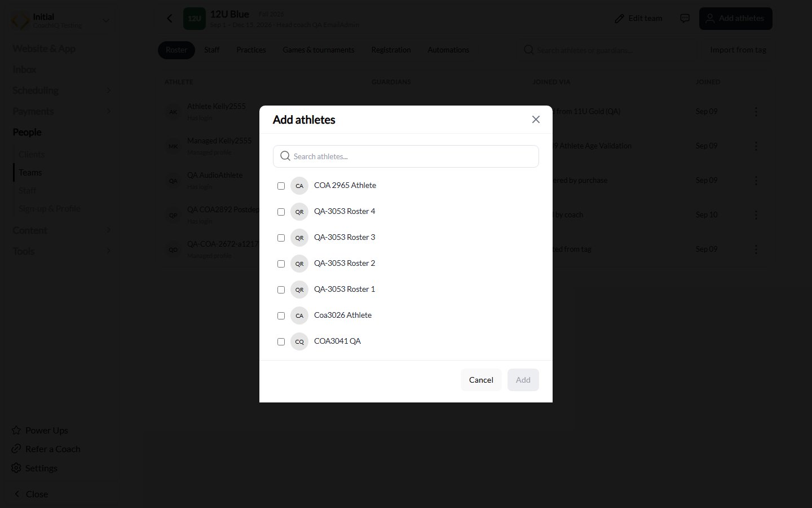812x508 pixels.
Task: Check the COA3041 QA checkbox
Action: click(281, 341)
